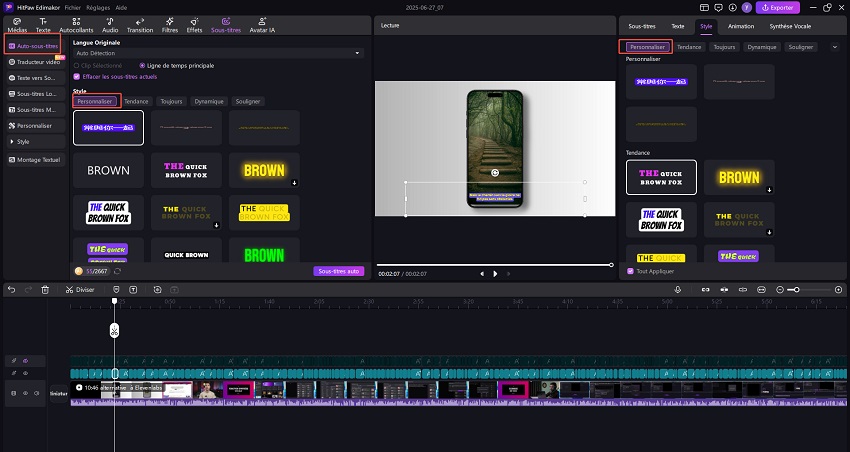Image resolution: width=850 pixels, height=452 pixels.
Task: Open the Transition tool
Action: point(140,25)
